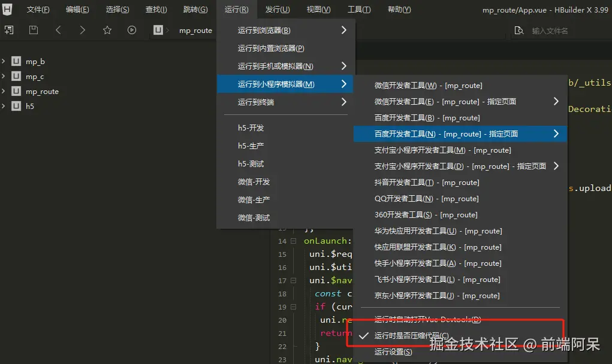Viewport: 612px width, 364px height.
Task: Click the active 运行(R) menu
Action: pos(237,10)
